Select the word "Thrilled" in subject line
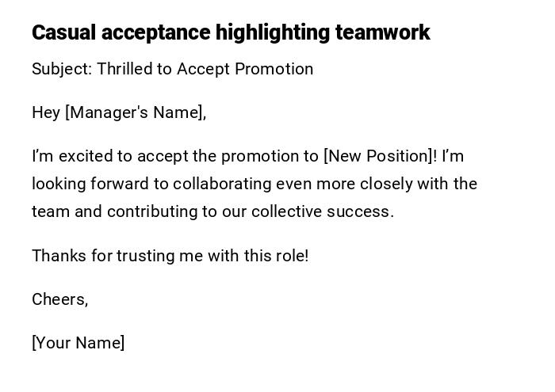The image size is (555, 392). (x=126, y=69)
